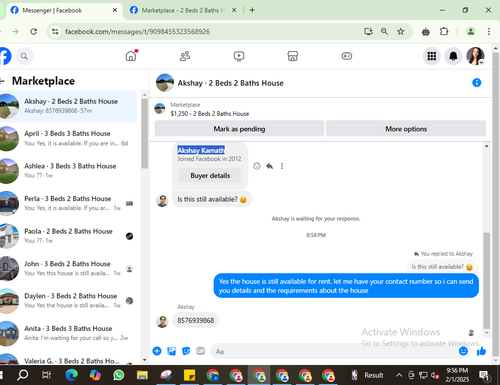Open a new browser tab
The height and width of the screenshot is (385, 500).
(x=252, y=10)
